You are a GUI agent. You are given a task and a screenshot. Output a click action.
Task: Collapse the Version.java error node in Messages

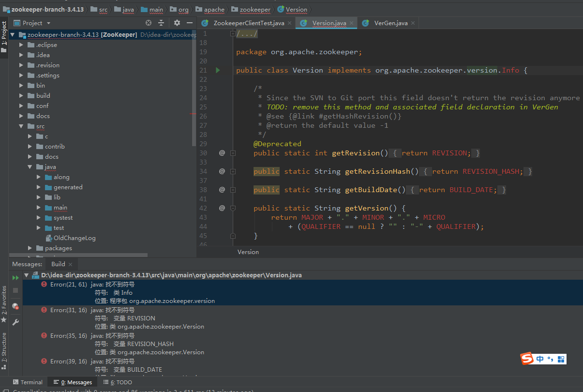(x=27, y=275)
